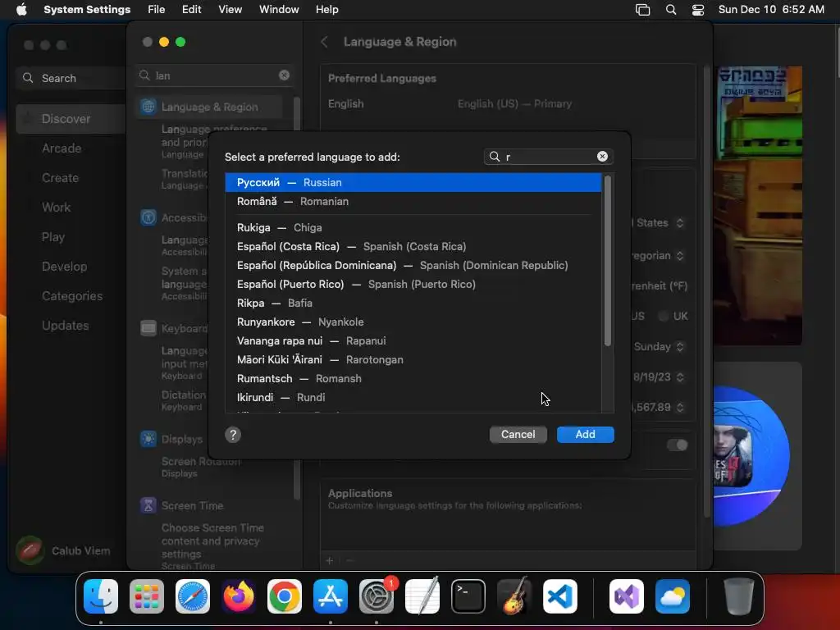Click the Stage Manager menu bar icon
This screenshot has width=840, height=630.
click(x=642, y=9)
